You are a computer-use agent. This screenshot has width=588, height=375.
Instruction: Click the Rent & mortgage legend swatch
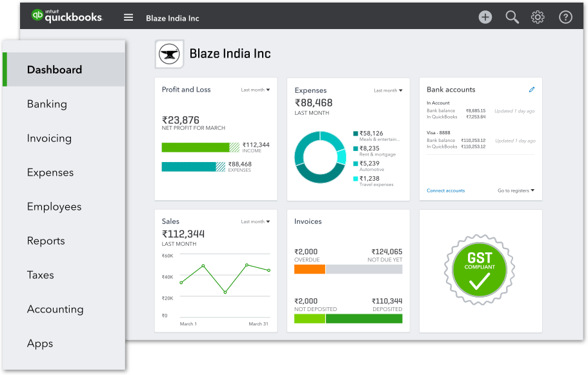tap(356, 148)
